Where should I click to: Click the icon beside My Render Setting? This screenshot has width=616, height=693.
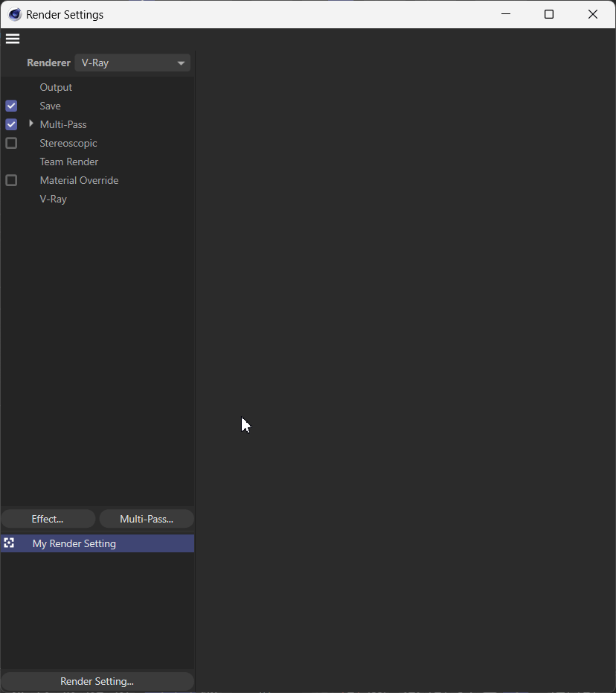[x=9, y=543]
